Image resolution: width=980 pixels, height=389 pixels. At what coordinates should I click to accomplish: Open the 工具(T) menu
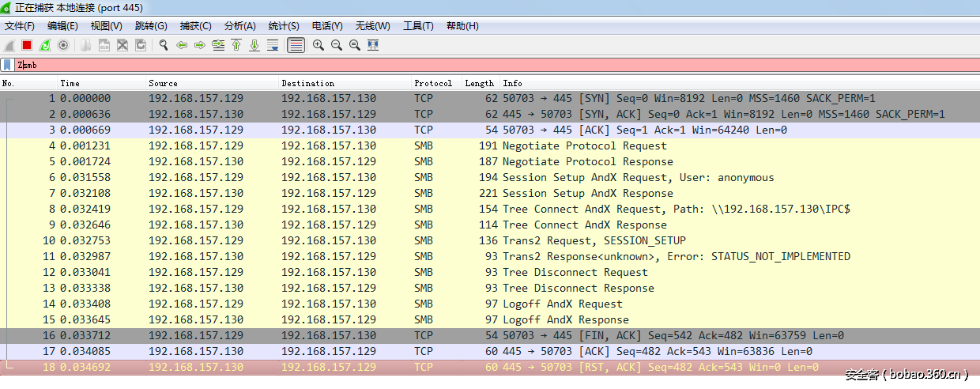(x=418, y=26)
